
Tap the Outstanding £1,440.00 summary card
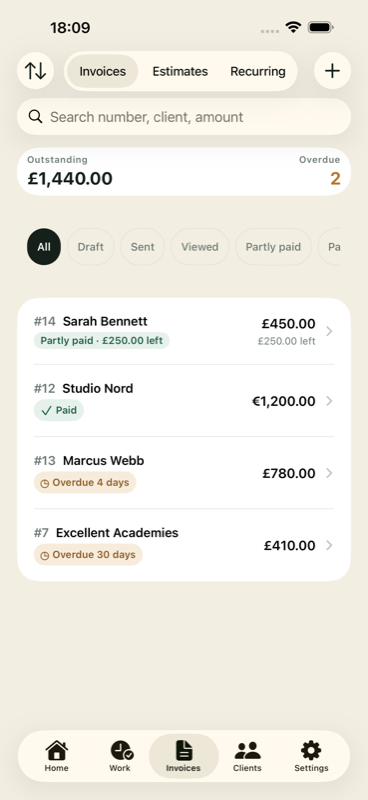click(x=184, y=172)
